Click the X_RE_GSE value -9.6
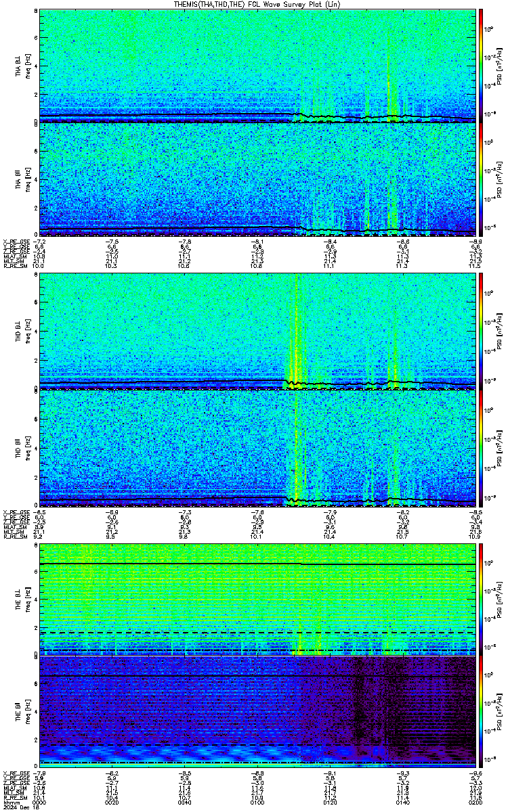Viewport: 508px width, 812px height. [475, 773]
